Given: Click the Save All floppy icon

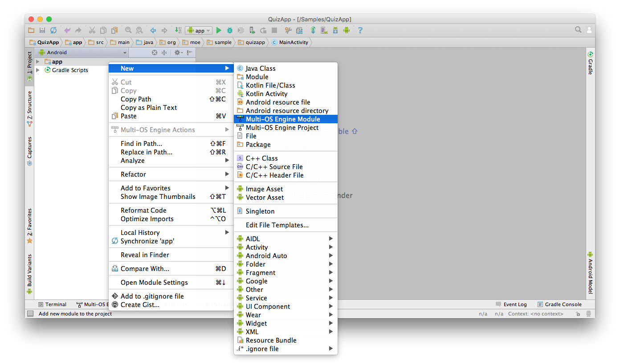Looking at the screenshot, I should click(x=42, y=30).
